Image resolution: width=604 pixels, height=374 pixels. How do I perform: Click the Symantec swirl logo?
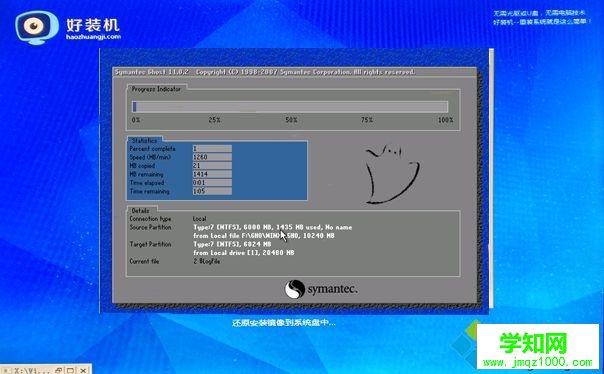point(295,289)
